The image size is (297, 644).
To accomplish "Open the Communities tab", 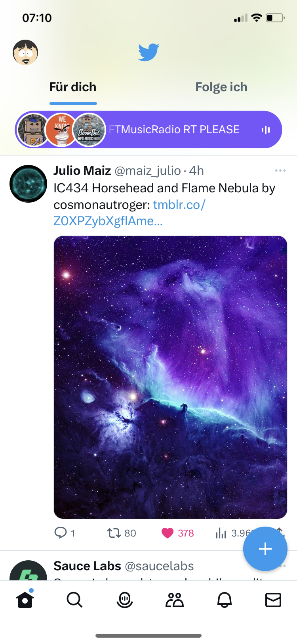I will click(x=174, y=600).
